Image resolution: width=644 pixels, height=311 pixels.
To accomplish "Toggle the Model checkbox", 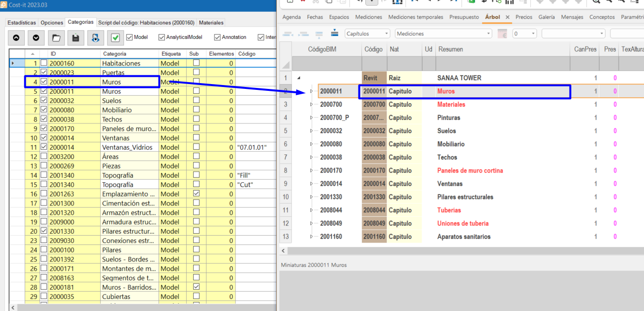I will [129, 37].
